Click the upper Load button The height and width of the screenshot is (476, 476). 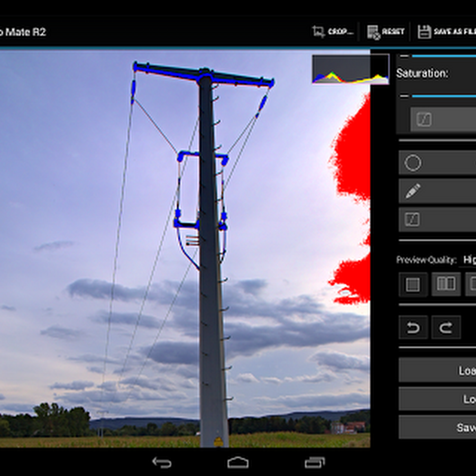click(x=437, y=370)
